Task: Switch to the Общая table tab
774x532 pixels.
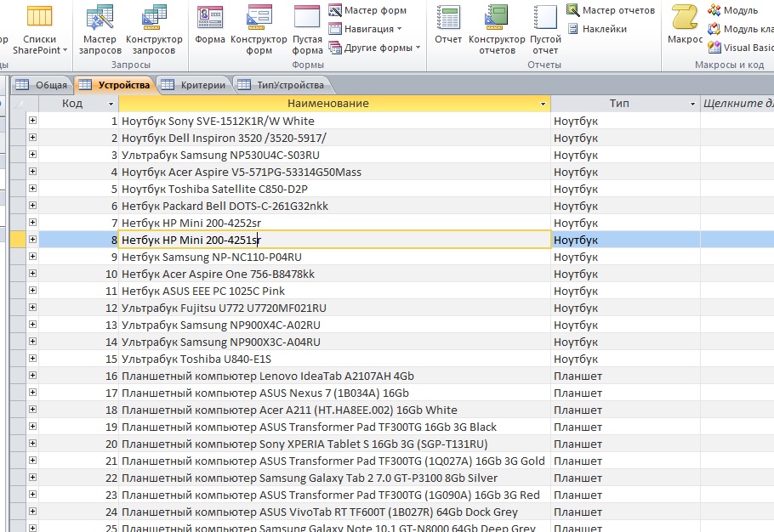Action: [x=42, y=85]
